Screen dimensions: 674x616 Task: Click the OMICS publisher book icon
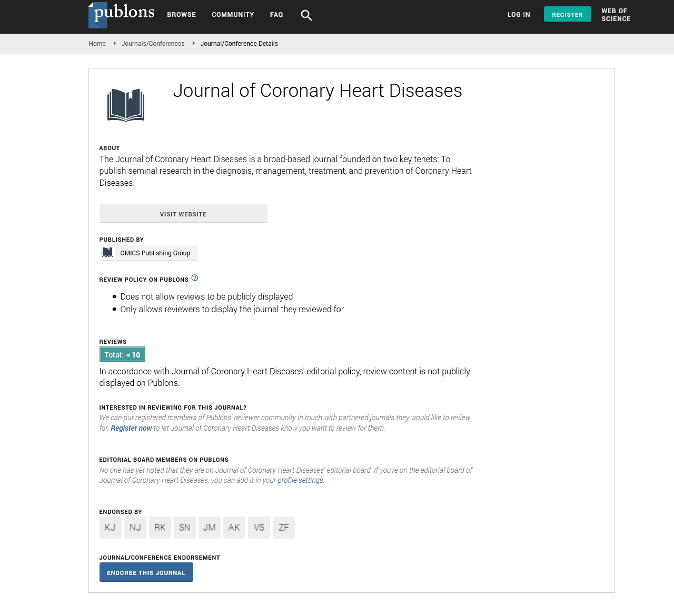point(107,253)
